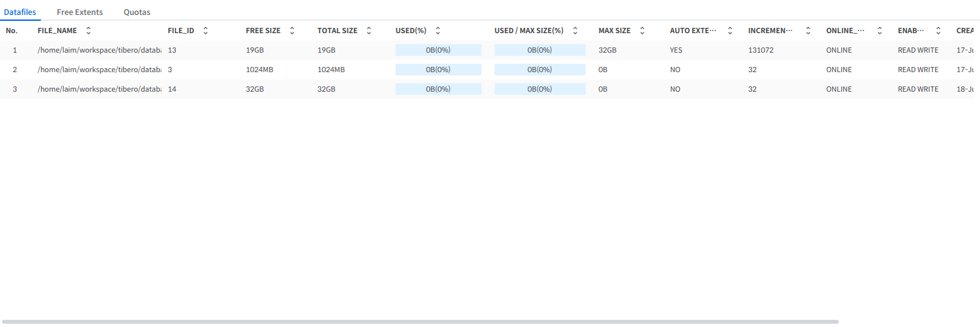980x327 pixels.
Task: Click the FILE_ID sort arrows icon
Action: [206, 31]
